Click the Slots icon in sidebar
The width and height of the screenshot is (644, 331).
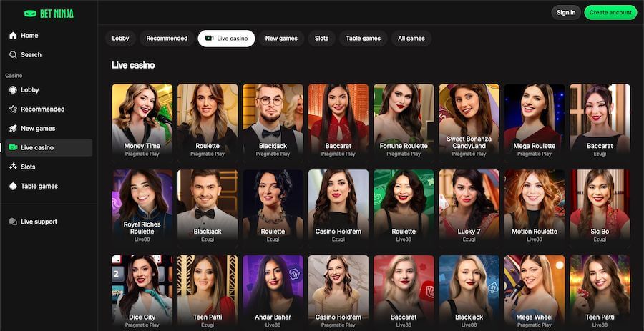click(13, 167)
